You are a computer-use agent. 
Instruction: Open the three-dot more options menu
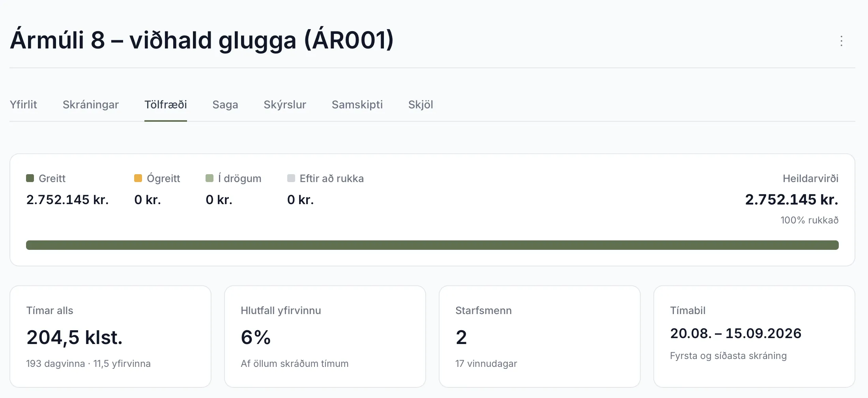point(841,41)
